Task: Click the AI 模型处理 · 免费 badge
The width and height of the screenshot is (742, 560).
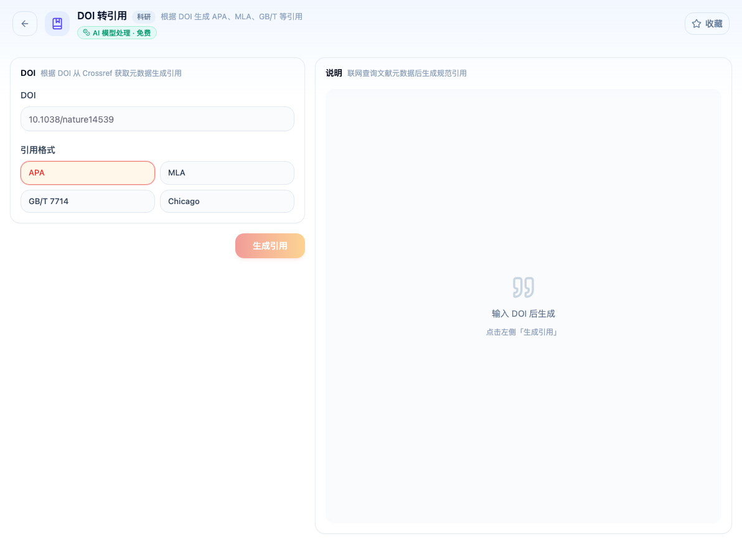Action: tap(117, 32)
